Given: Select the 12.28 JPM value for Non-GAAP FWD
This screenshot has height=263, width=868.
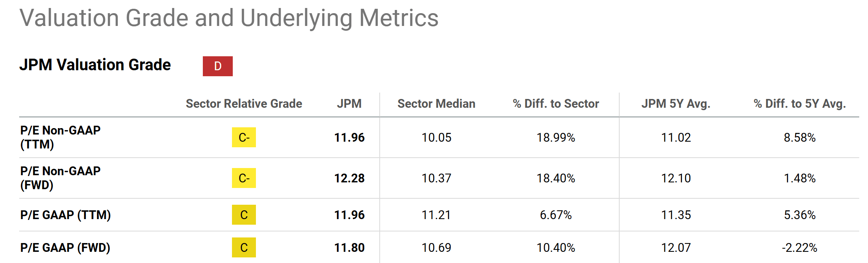Looking at the screenshot, I should 349,178.
